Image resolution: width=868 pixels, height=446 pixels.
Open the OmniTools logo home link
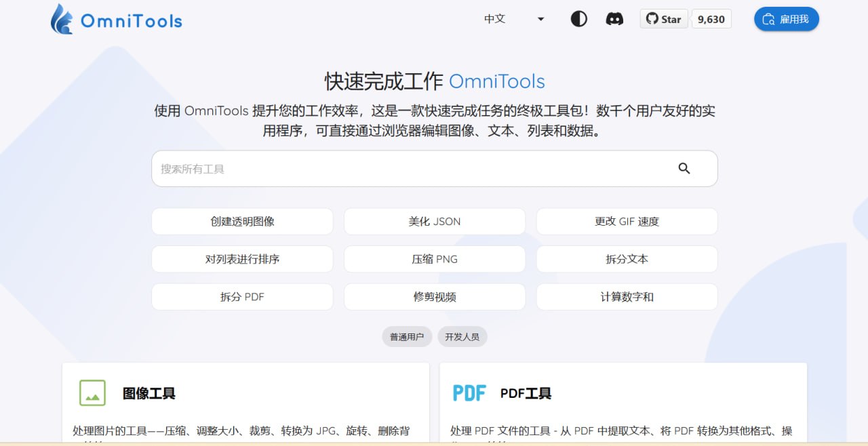117,19
